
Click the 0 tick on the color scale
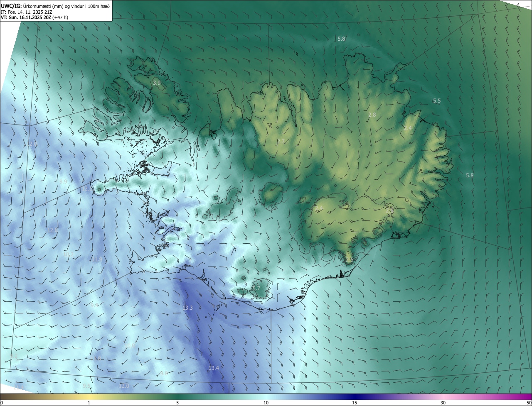(2, 403)
